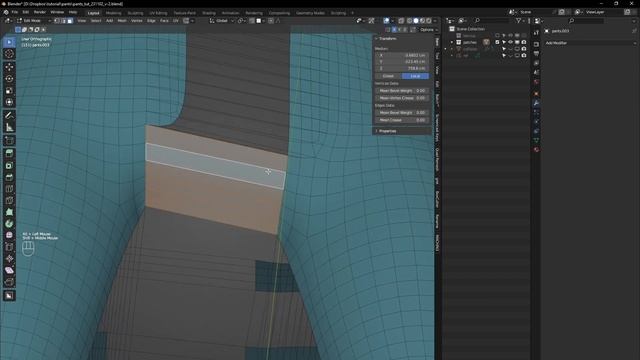
Task: Select the Edge Slide tool
Action: tap(9, 247)
